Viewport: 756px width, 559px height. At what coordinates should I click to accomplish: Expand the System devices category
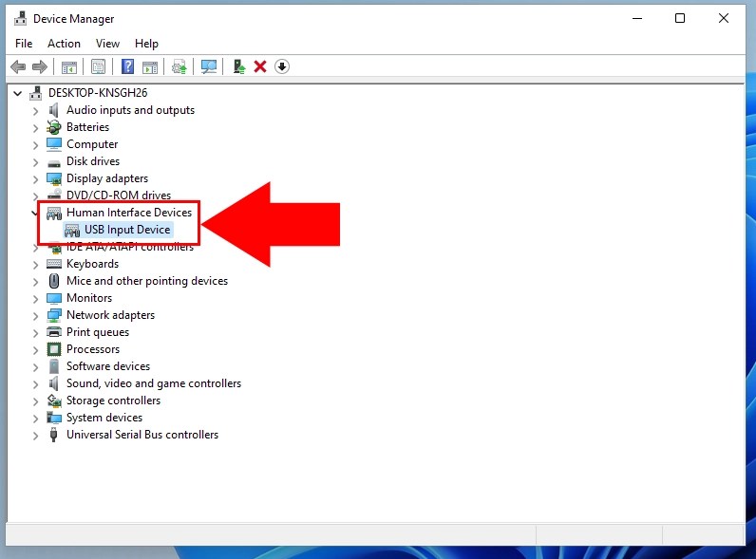pyautogui.click(x=35, y=419)
